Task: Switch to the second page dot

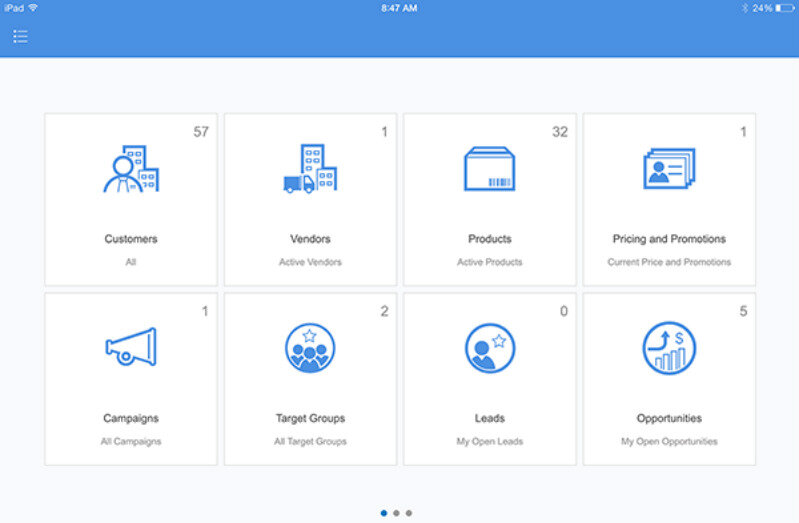Action: pos(396,513)
